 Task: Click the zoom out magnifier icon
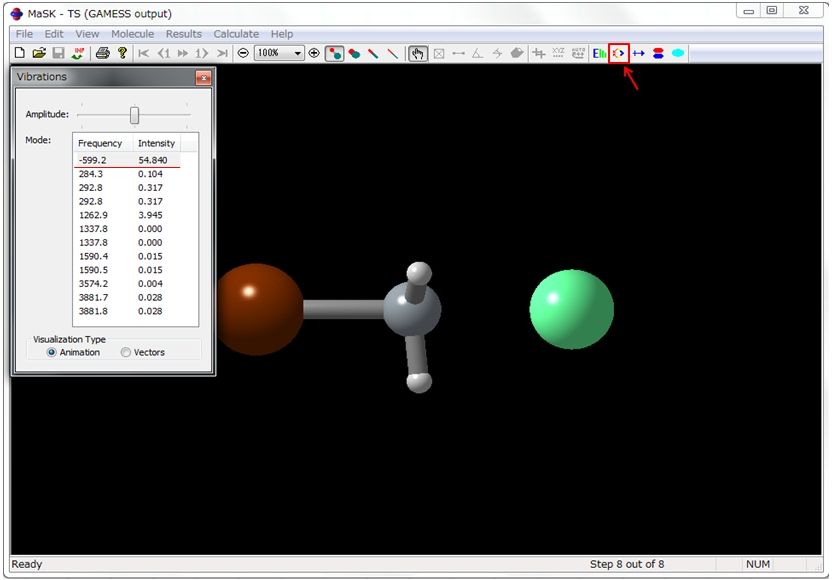pyautogui.click(x=243, y=52)
